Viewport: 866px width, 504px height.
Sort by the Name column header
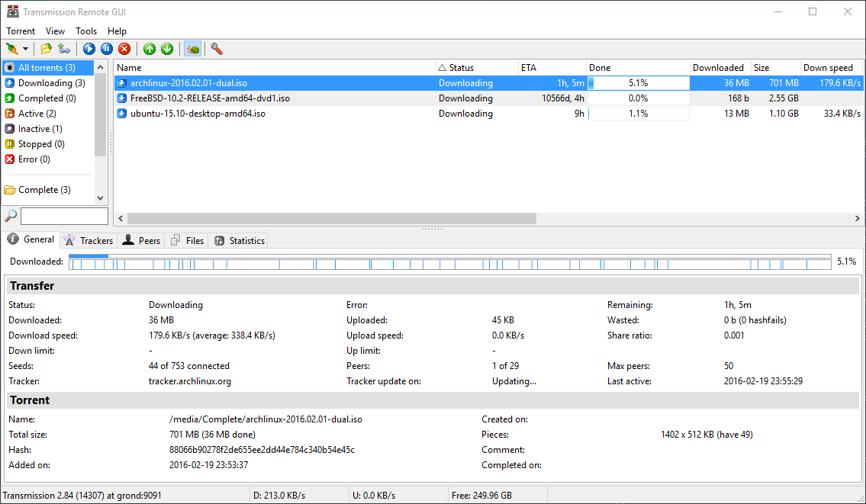point(275,68)
